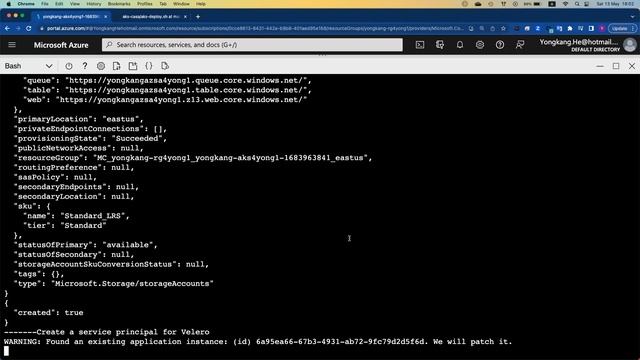
Task: Click the "primaryLocation": "eastus" line
Action: click(79, 119)
